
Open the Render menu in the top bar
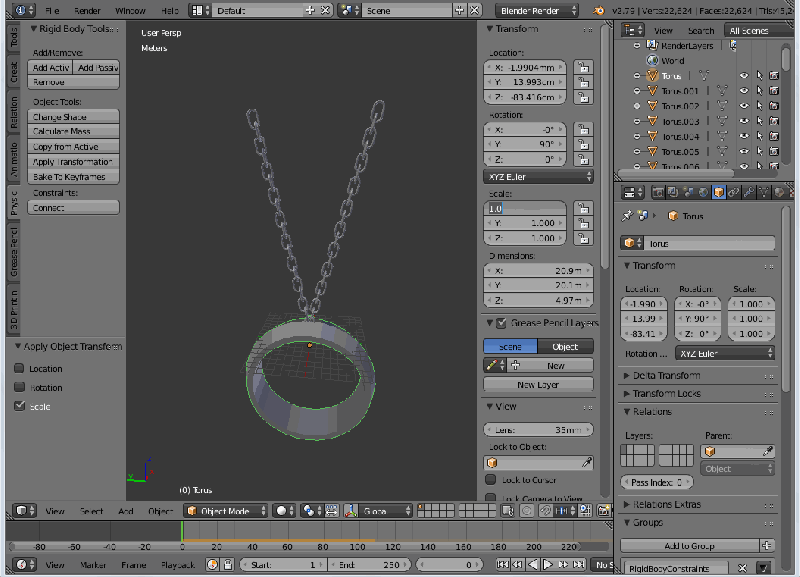click(87, 10)
